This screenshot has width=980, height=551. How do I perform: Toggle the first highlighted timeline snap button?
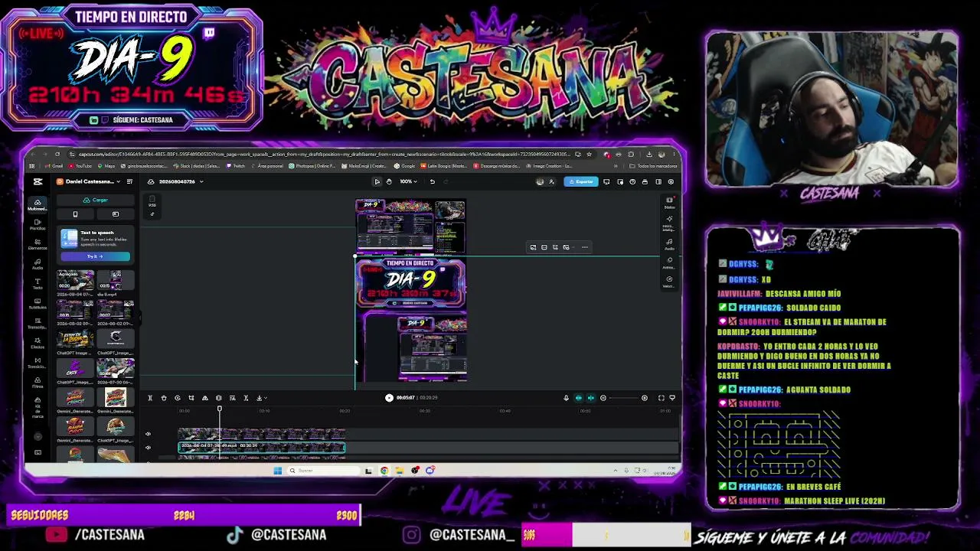point(579,398)
